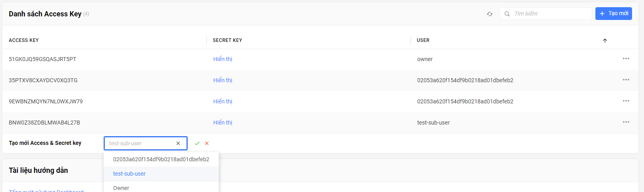Viewport: 644px width, 192px height.
Task: Click the test-sub-user select input box
Action: (145, 143)
